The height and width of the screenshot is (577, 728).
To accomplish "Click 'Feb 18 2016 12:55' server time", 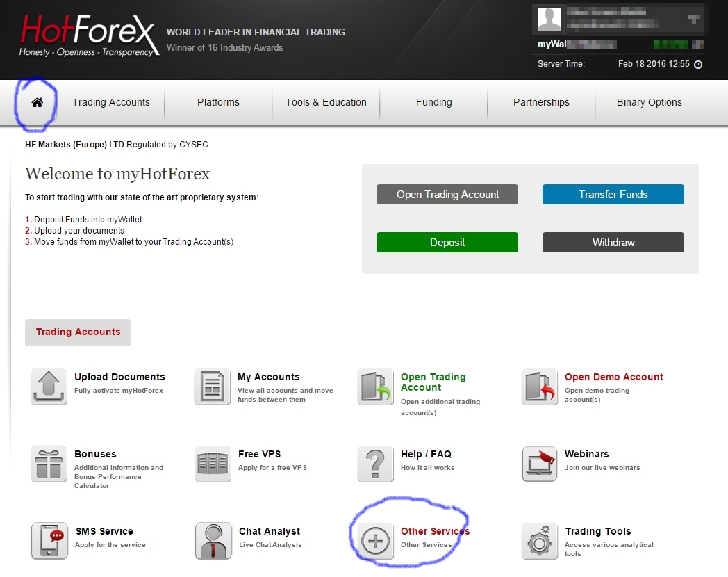I will pos(654,64).
